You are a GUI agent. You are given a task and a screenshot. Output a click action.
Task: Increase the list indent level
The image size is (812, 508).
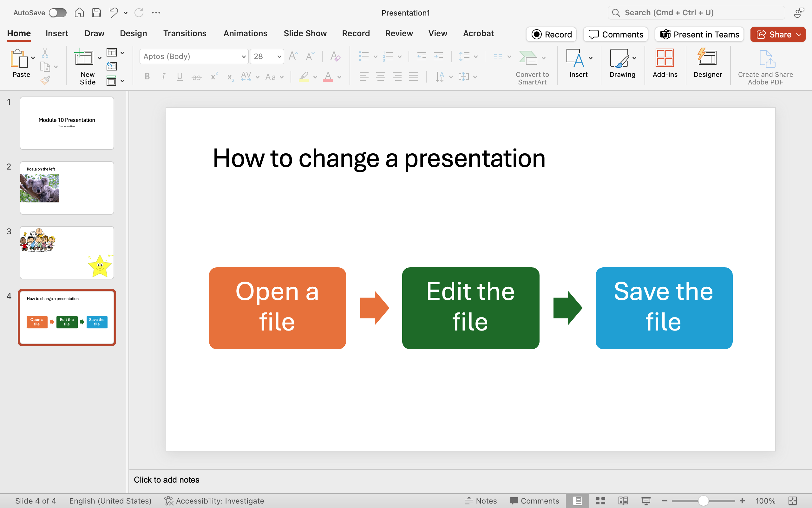pos(439,56)
